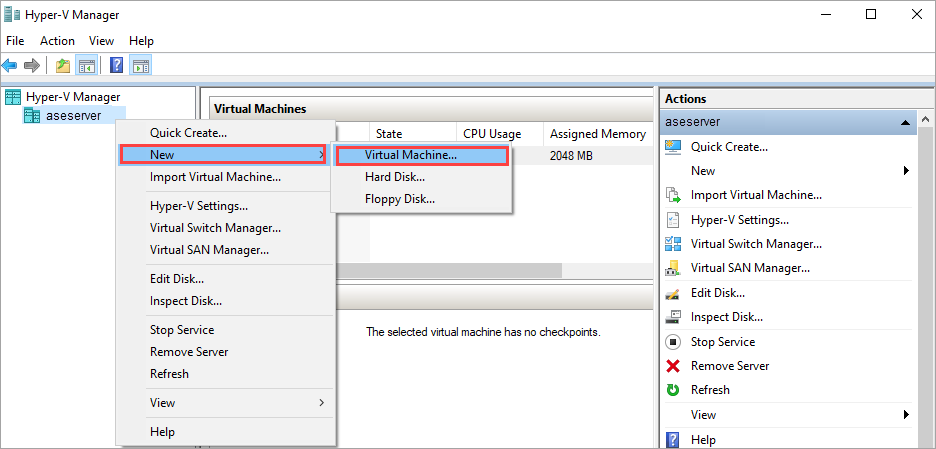The width and height of the screenshot is (936, 449).
Task: Click Import Virtual Machine icon in Actions
Action: tap(673, 195)
